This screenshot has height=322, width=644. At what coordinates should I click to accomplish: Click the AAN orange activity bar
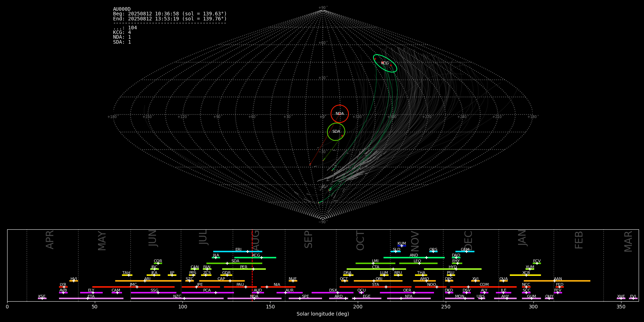[x=557, y=281]
